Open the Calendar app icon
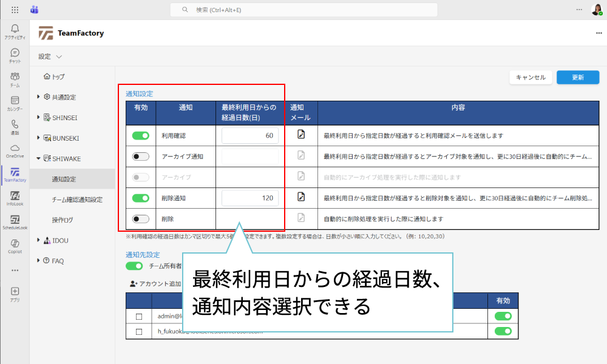This screenshot has width=607, height=364. 15,101
